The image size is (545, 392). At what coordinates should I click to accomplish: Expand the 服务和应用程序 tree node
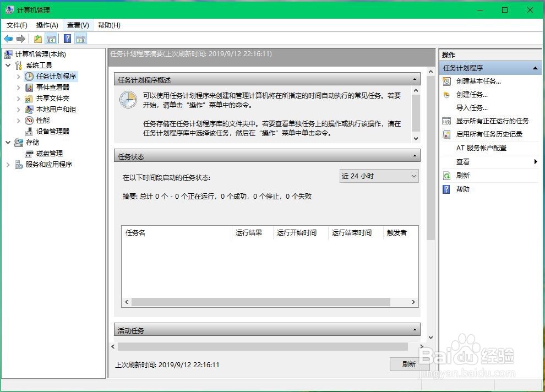click(x=8, y=165)
